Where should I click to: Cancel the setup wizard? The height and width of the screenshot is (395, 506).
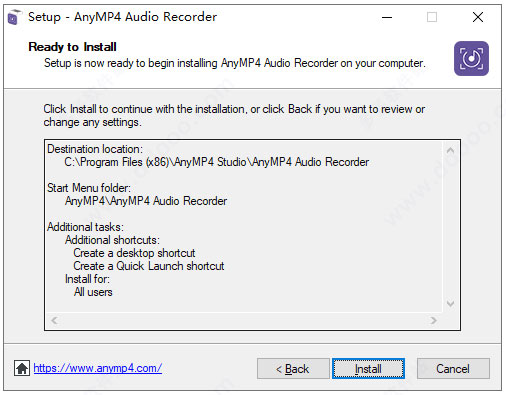pos(453,369)
